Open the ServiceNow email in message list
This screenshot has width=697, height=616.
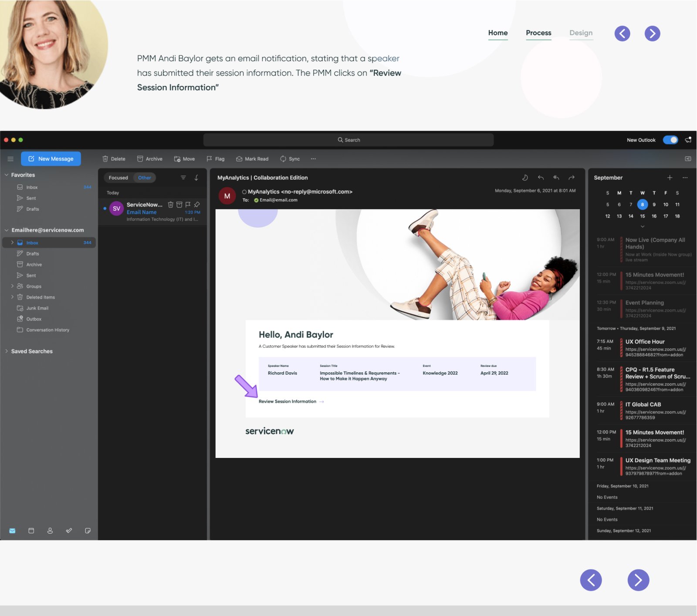[152, 212]
